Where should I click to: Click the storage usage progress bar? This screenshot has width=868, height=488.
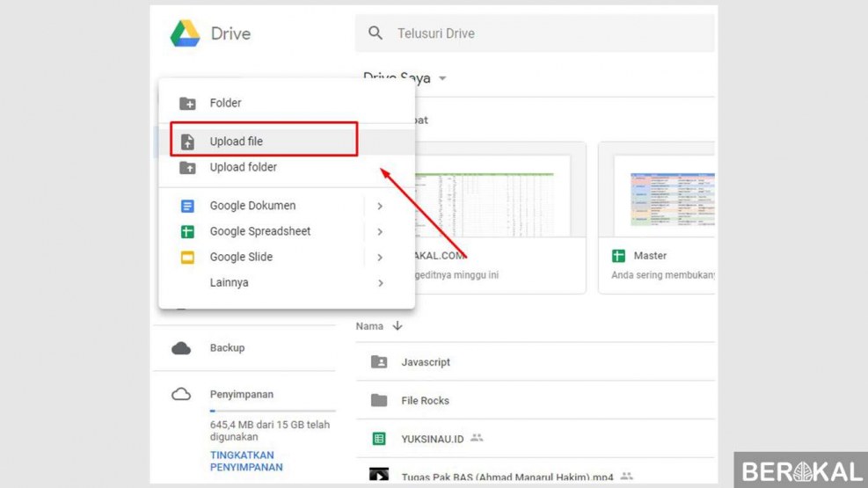pyautogui.click(x=272, y=411)
